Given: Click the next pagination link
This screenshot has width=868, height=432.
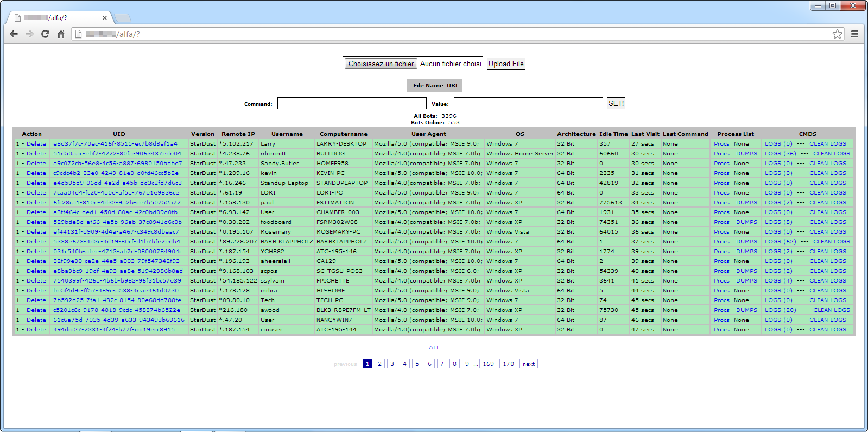Looking at the screenshot, I should coord(529,364).
